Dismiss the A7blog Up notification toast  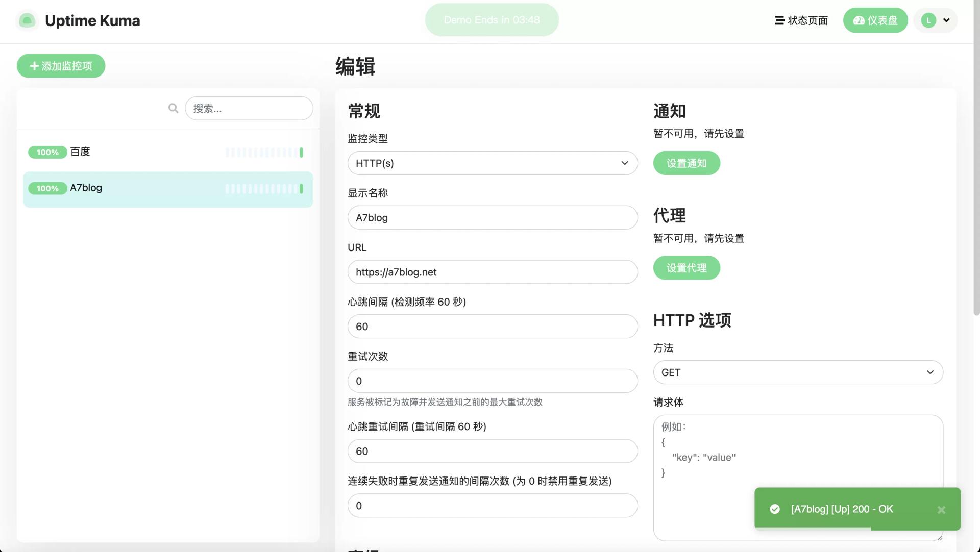coord(941,510)
